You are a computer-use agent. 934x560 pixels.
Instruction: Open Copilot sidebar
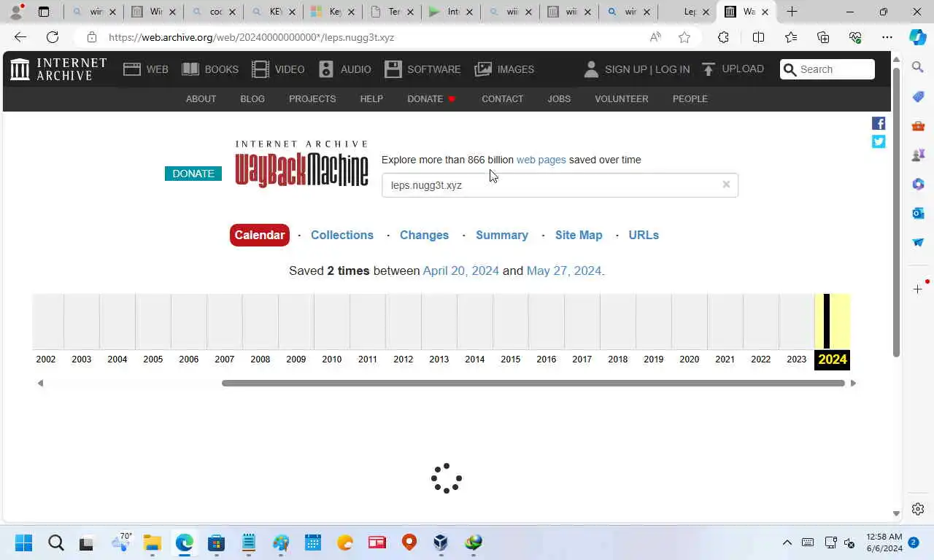pyautogui.click(x=918, y=37)
